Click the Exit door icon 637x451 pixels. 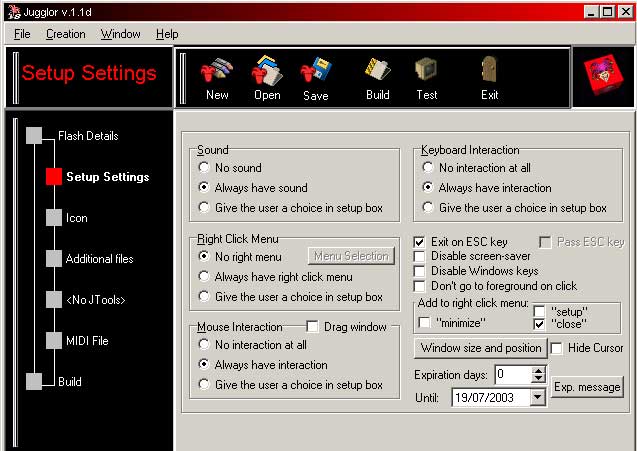(x=490, y=69)
